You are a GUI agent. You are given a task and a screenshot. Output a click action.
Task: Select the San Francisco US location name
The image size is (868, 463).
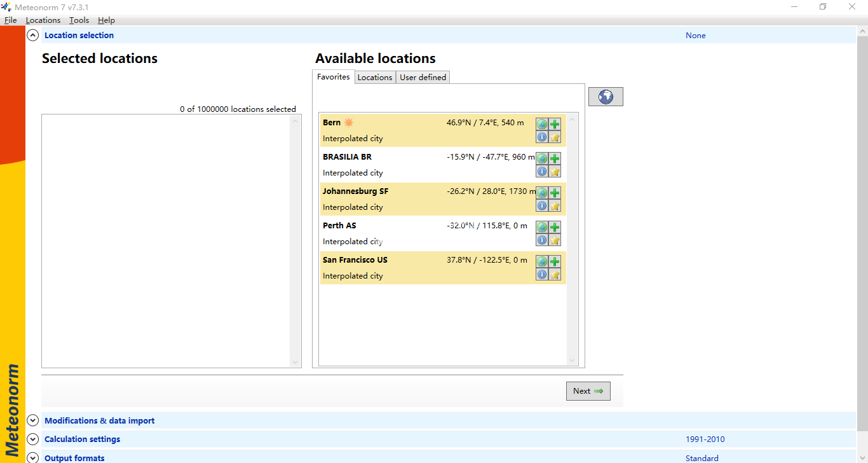pos(355,260)
